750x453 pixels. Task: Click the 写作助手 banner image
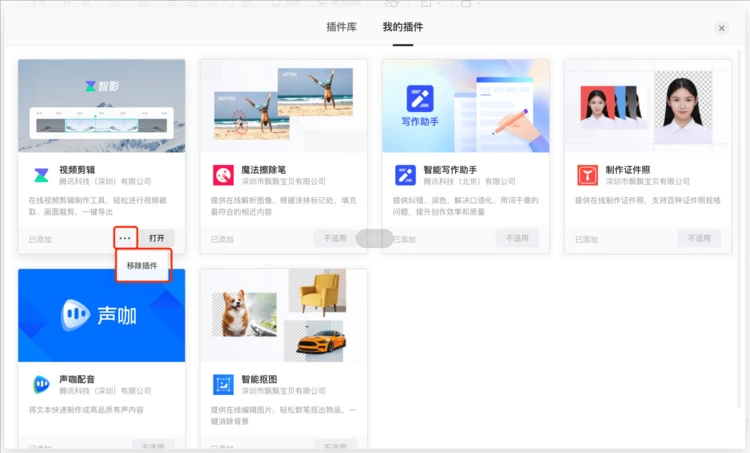pyautogui.click(x=466, y=105)
